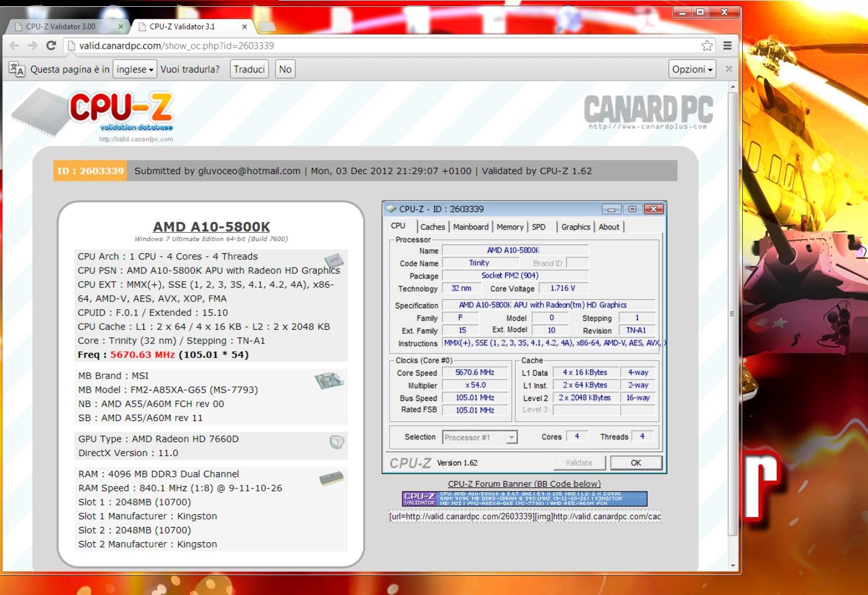868x595 pixels.
Task: Click the No button in the translate bar
Action: (x=285, y=69)
